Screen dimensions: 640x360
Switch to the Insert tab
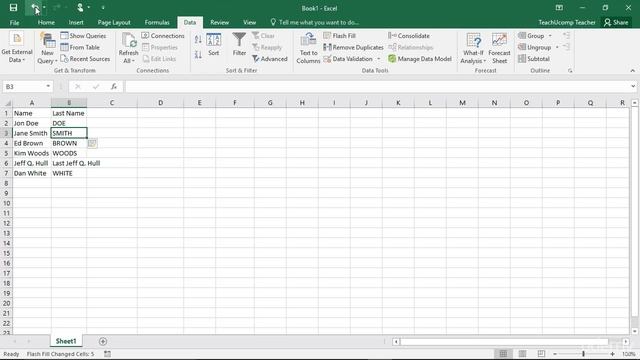pos(76,22)
